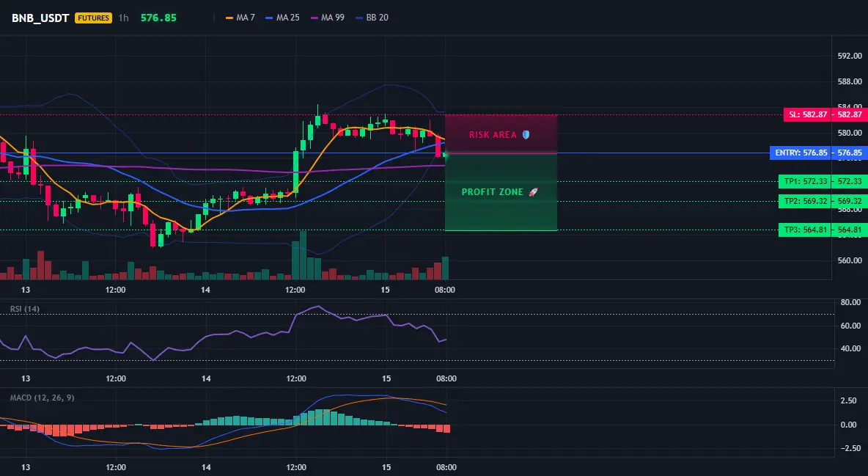Open the RSI (14) indicator label
This screenshot has width=868, height=476.
(25, 309)
